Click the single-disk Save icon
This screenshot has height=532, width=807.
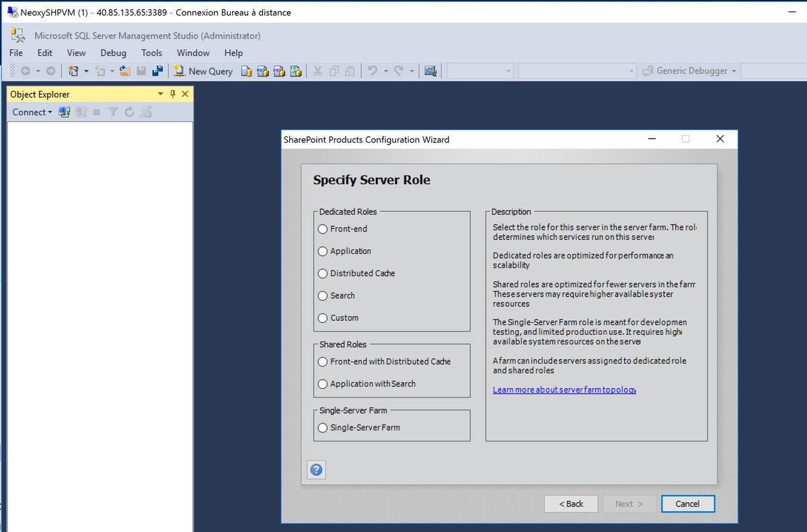(141, 71)
